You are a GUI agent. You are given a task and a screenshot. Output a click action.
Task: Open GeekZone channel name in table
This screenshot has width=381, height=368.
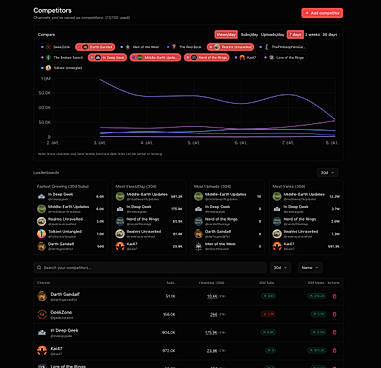(61, 312)
